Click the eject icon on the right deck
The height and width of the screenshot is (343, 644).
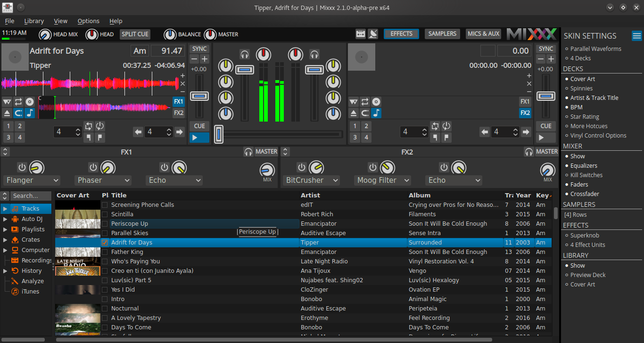coord(354,113)
